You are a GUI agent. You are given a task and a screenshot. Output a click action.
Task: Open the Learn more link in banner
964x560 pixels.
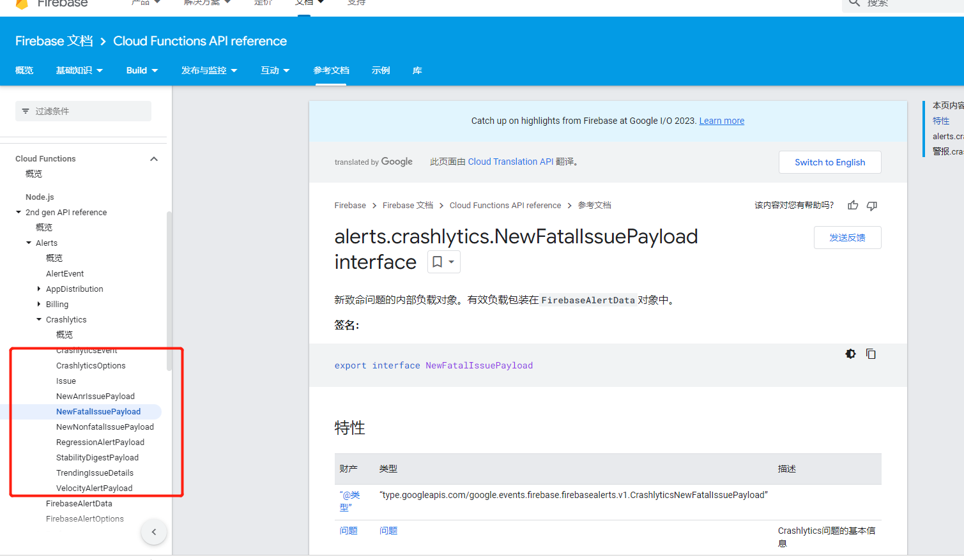click(722, 121)
